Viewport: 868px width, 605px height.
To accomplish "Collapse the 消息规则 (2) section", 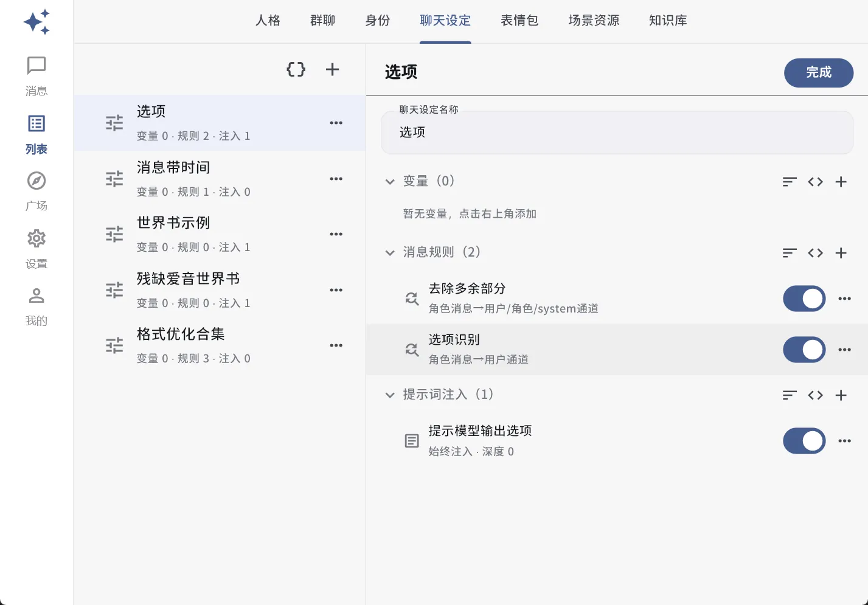I will coord(390,253).
